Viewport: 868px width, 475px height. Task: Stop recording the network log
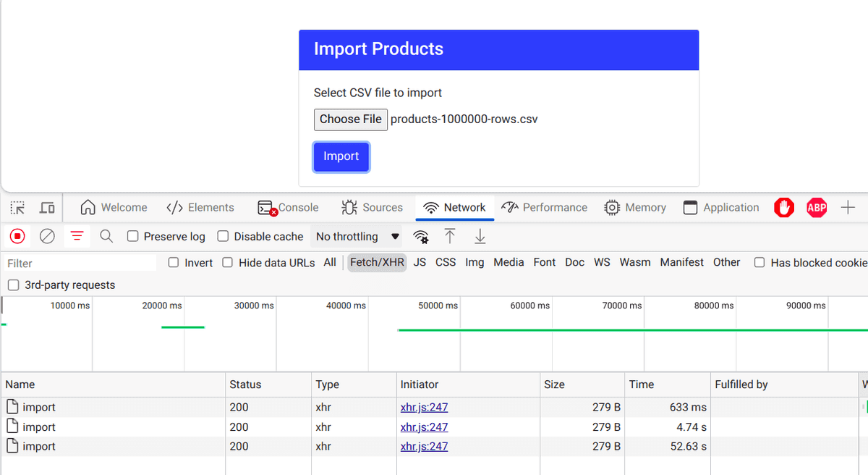coord(17,236)
